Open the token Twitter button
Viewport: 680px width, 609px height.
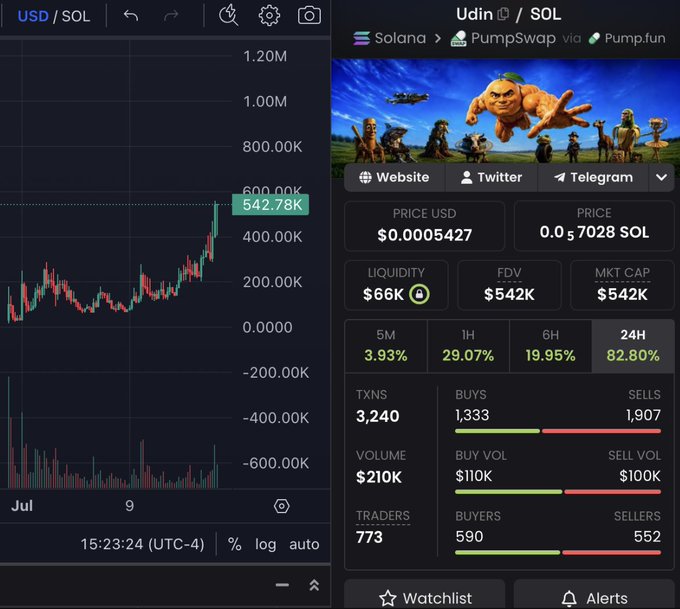(x=491, y=177)
